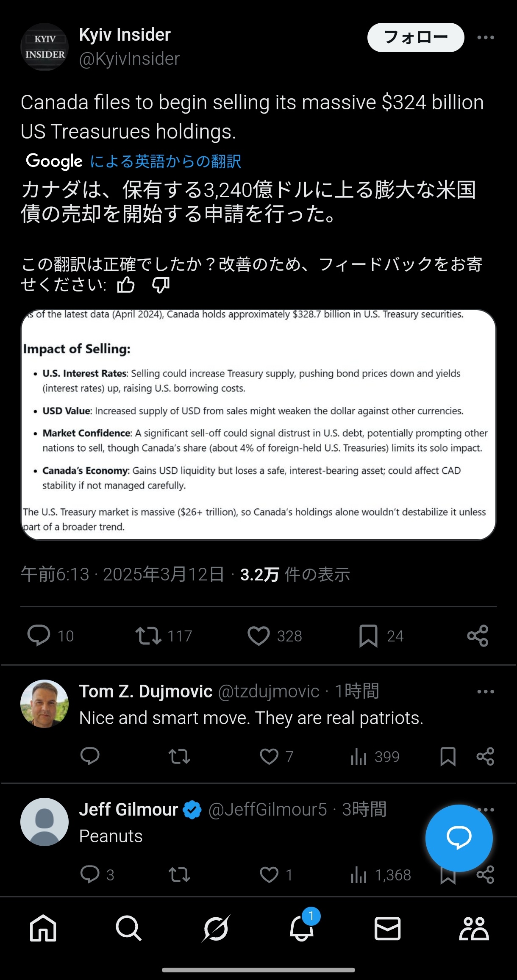Screen dimensions: 517x980
Task: Bookmark the main post
Action: click(x=368, y=636)
